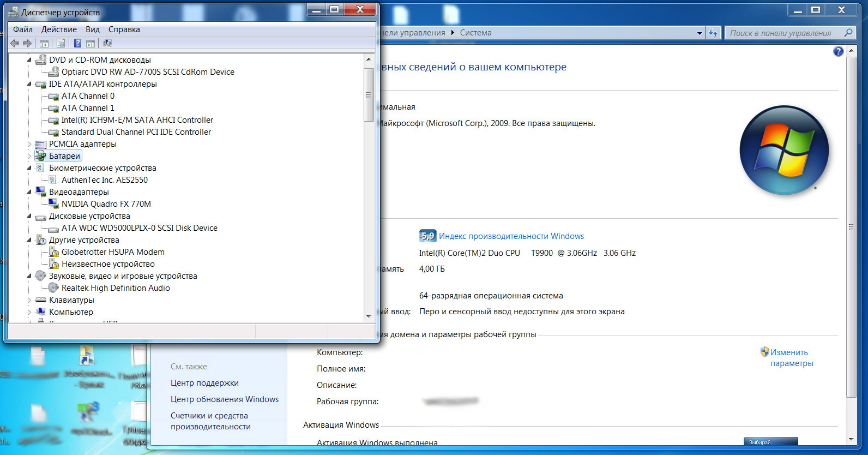The image size is (868, 455).
Task: Click the Optiarc DVD RW device icon
Action: 53,72
